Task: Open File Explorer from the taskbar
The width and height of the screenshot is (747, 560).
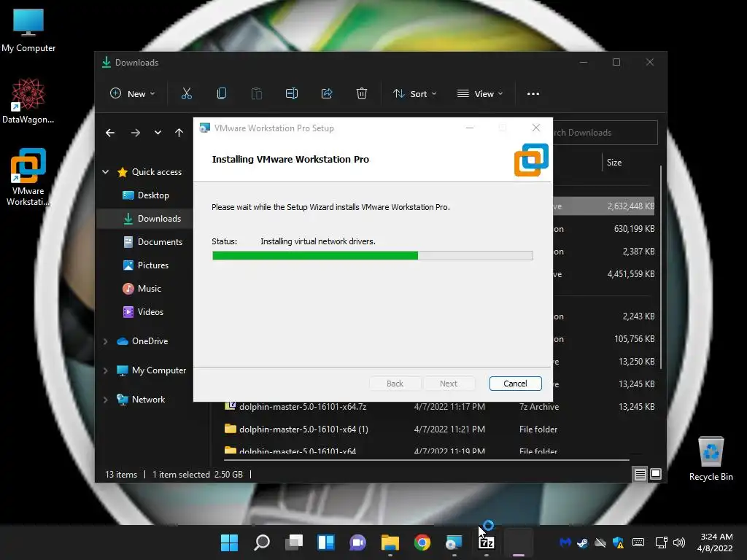Action: tap(390, 542)
